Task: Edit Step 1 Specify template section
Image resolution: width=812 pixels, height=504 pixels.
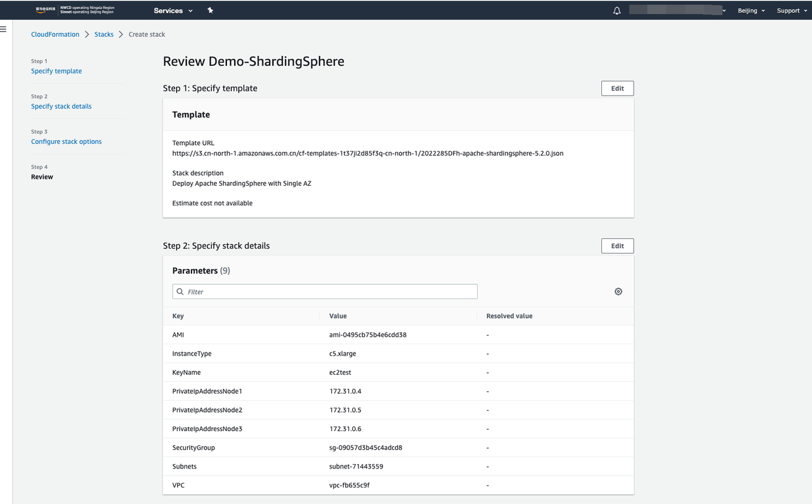Action: click(x=617, y=89)
